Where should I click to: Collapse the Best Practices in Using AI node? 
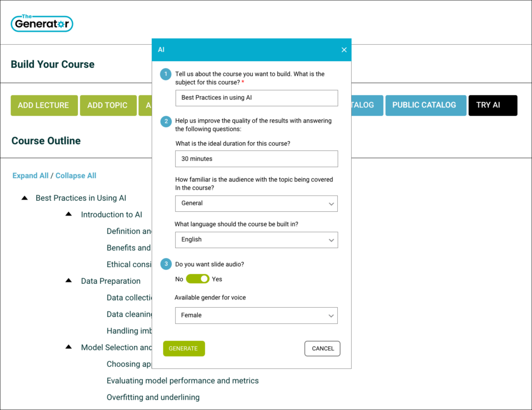(24, 198)
